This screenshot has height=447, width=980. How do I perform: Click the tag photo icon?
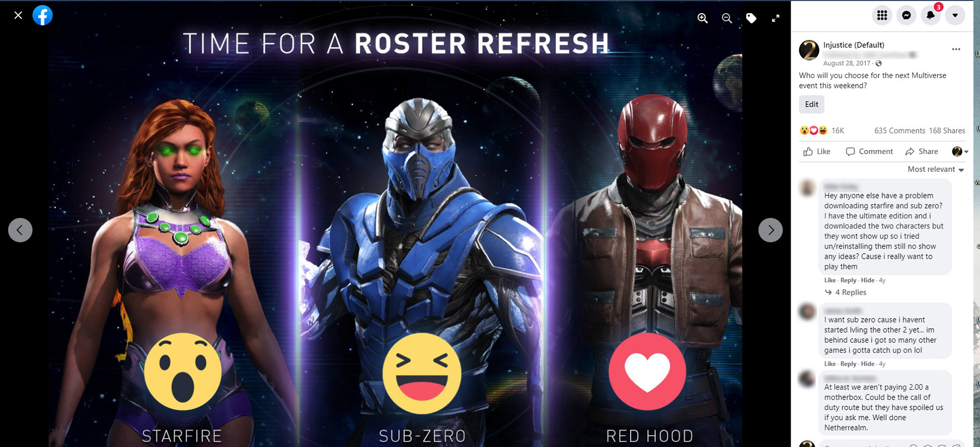tap(751, 18)
